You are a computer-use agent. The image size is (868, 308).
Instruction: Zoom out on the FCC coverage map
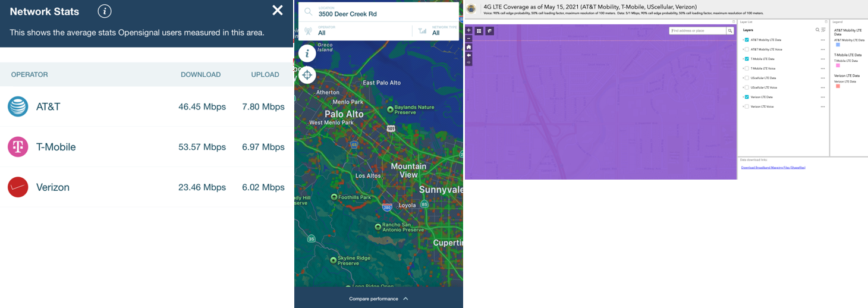[468, 37]
